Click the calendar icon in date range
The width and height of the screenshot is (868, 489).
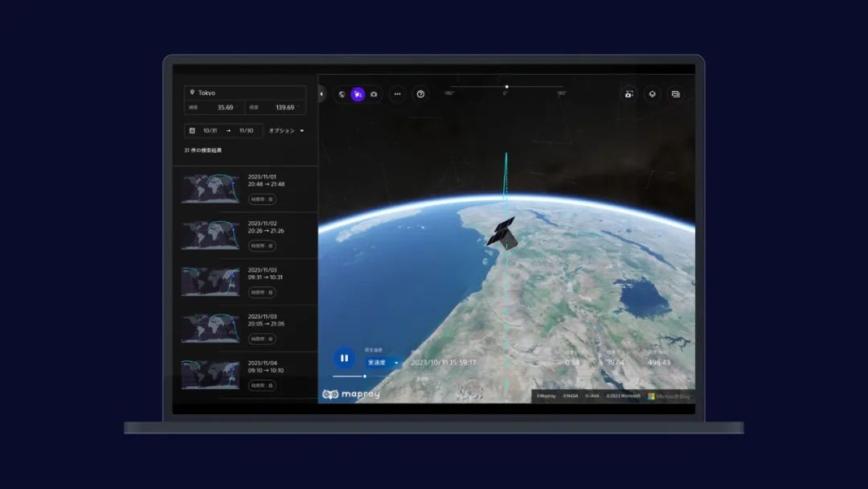(x=192, y=130)
